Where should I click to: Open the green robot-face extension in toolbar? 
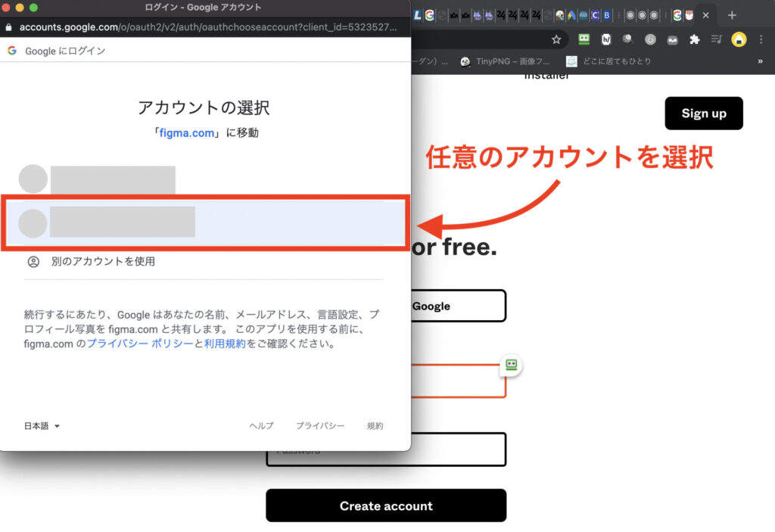click(584, 39)
